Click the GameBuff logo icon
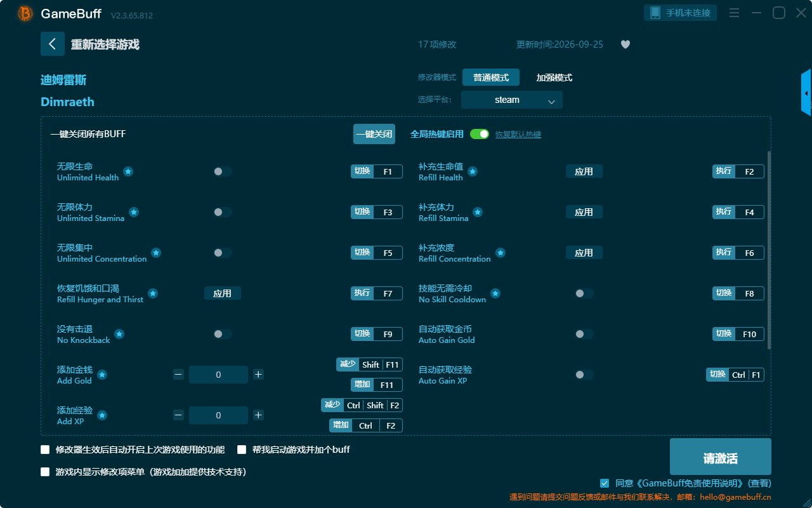Image resolution: width=812 pixels, height=508 pixels. 25,13
